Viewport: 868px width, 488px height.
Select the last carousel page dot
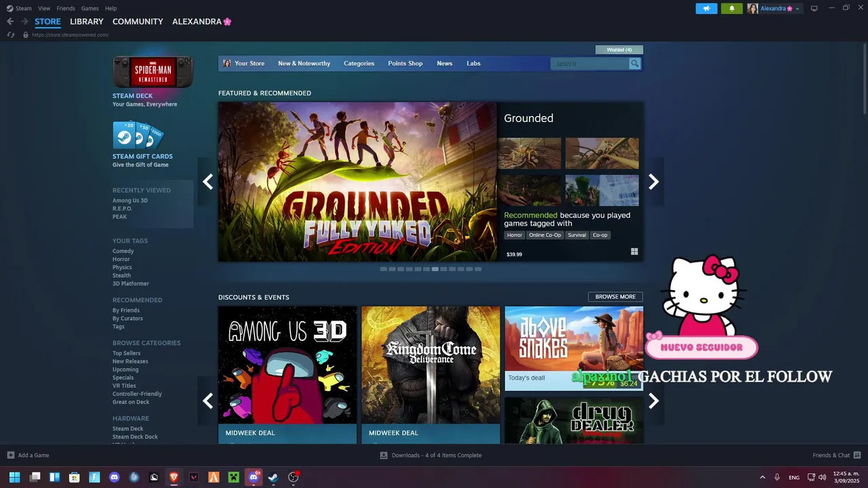pos(478,269)
